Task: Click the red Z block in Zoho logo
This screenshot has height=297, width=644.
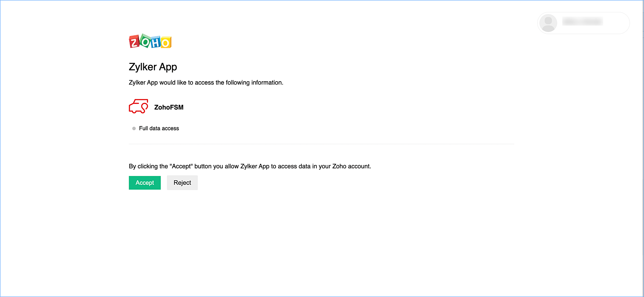Action: click(134, 42)
